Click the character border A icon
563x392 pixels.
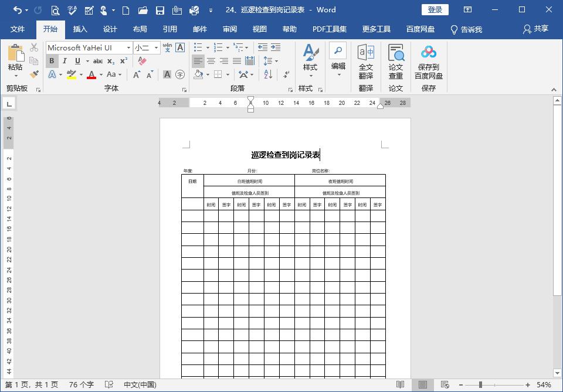click(x=180, y=47)
